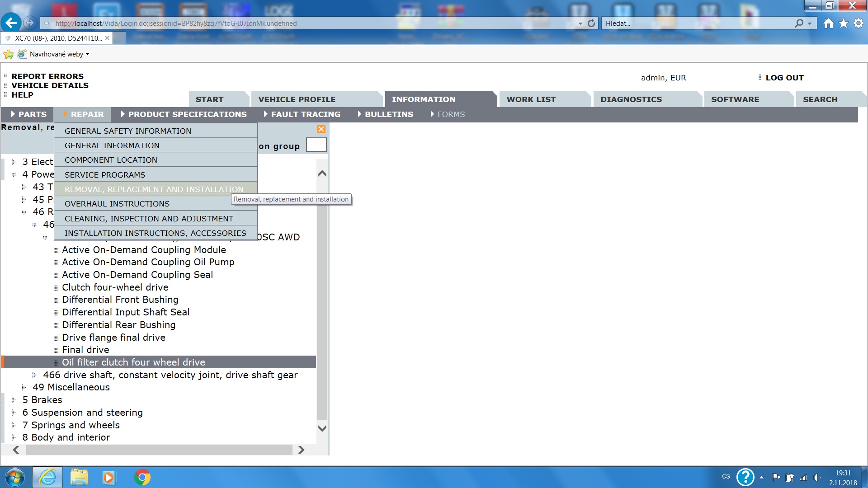This screenshot has height=488, width=868.
Task: Expand the 49 Miscellaneous node
Action: [24, 387]
